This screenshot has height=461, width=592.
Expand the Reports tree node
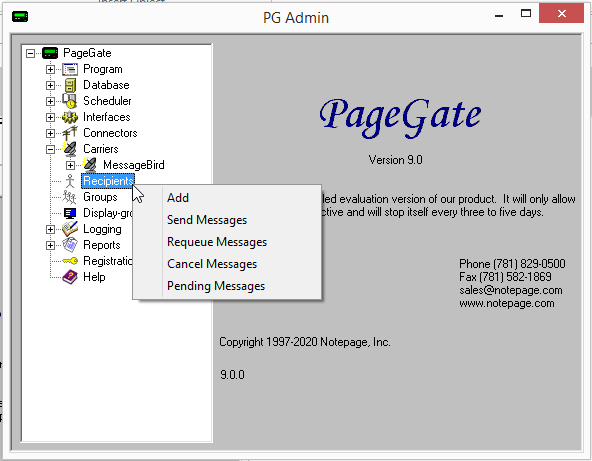(x=50, y=245)
